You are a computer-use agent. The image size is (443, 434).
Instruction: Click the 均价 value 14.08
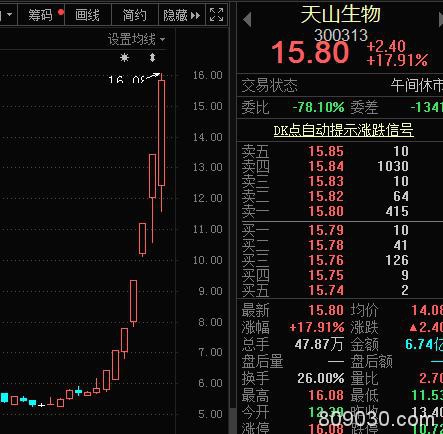tap(427, 310)
